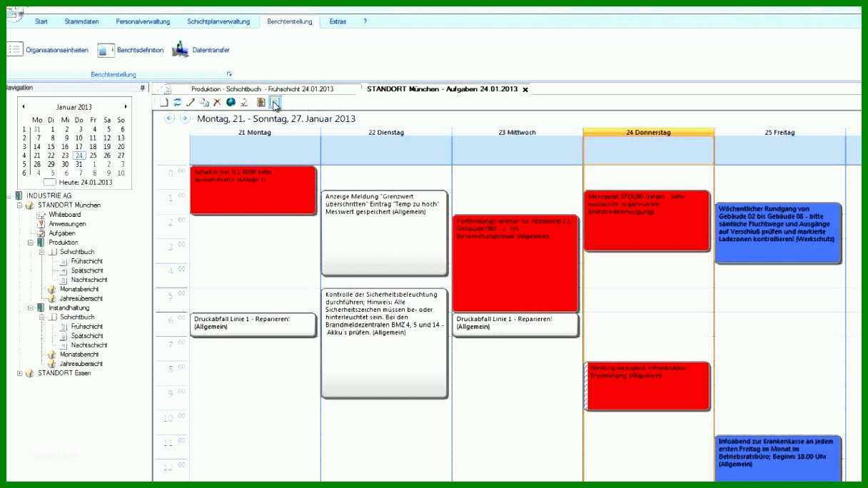Open Jahresübersicht under Produktion
Image resolution: width=868 pixels, height=488 pixels.
click(x=81, y=298)
